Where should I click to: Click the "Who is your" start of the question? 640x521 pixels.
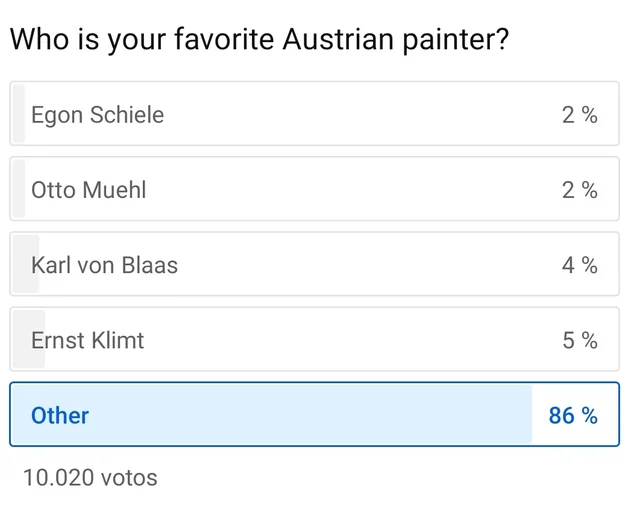coord(80,40)
